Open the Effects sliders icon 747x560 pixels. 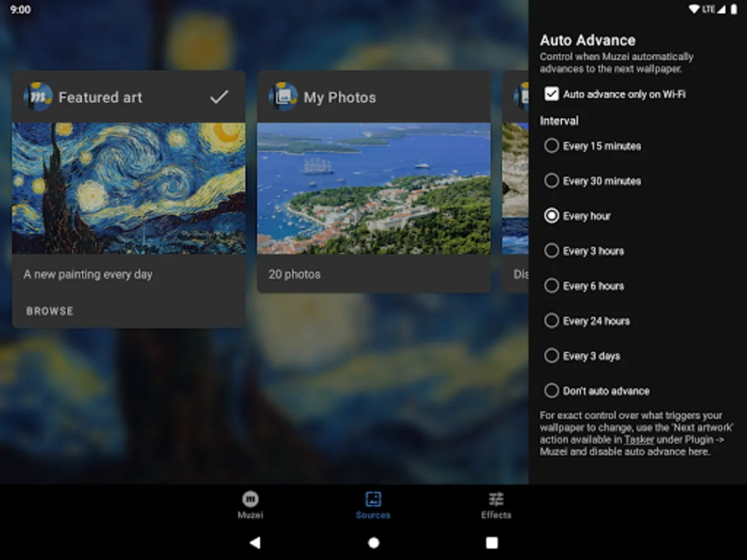click(496, 498)
